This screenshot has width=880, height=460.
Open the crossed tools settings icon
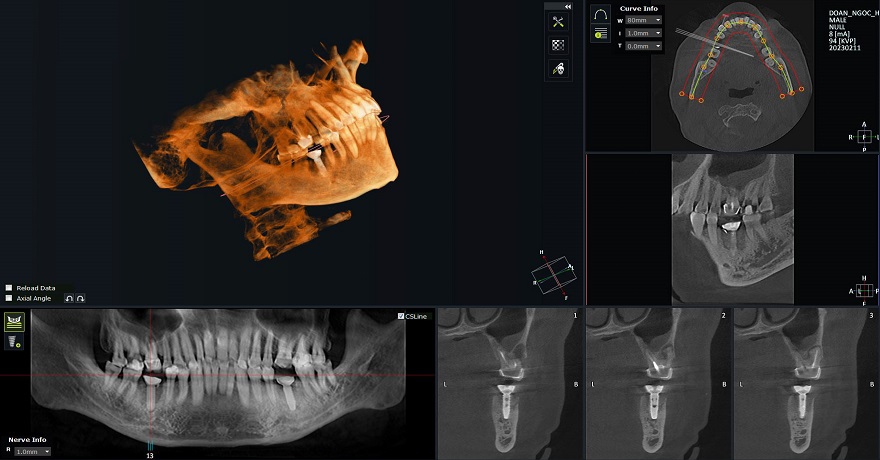pyautogui.click(x=558, y=22)
